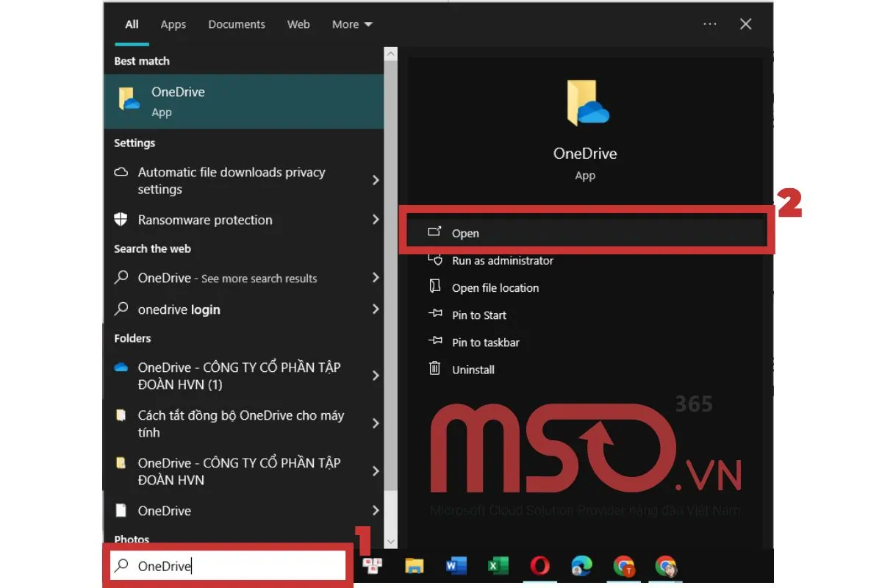
Task: Click the scrollbar down arrow in results
Action: (390, 542)
